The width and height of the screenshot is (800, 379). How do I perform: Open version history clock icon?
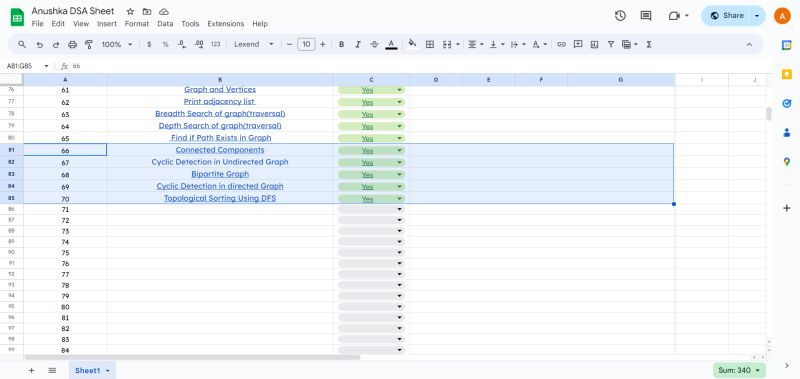620,16
